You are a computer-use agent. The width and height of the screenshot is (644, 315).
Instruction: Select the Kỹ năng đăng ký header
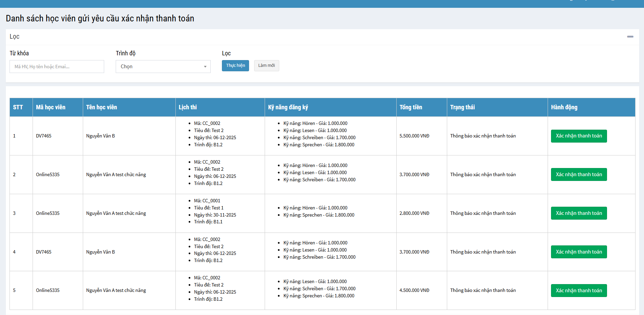pos(288,107)
